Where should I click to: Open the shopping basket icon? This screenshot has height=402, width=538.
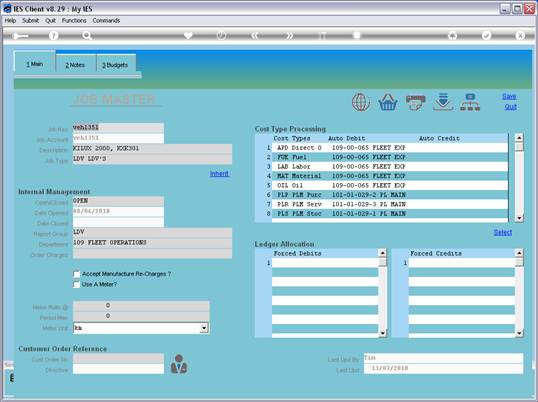click(388, 102)
